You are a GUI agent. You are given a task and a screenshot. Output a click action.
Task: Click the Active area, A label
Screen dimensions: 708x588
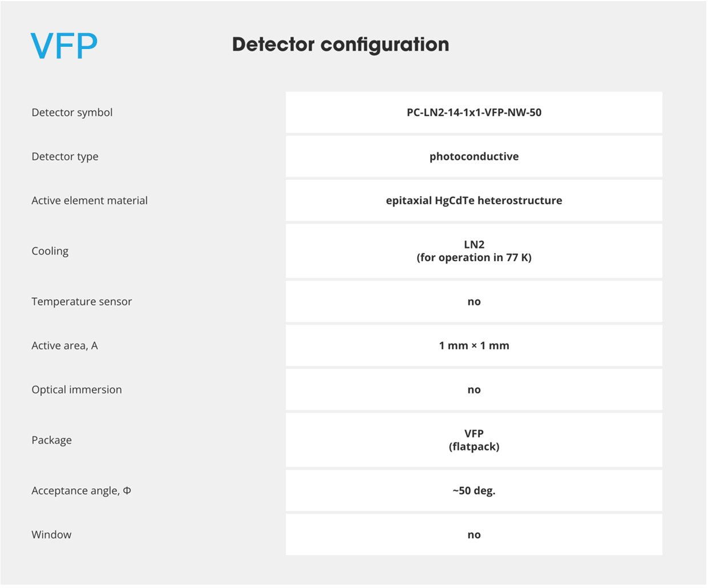pyautogui.click(x=64, y=346)
